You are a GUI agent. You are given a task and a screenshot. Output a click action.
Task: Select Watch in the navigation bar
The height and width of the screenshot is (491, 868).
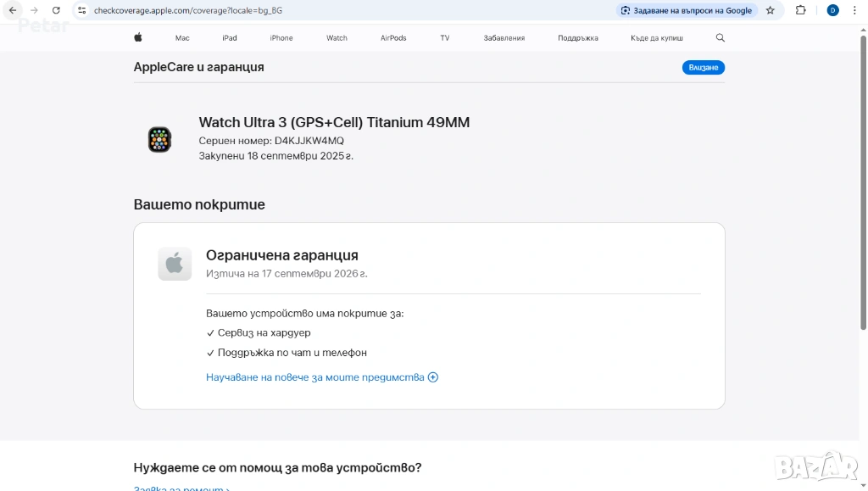(x=337, y=38)
